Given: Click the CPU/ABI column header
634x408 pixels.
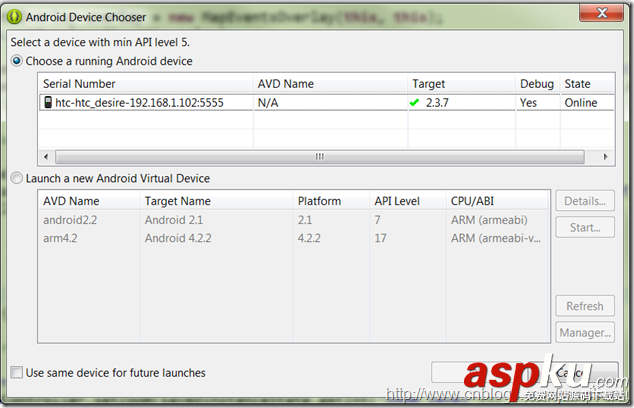Looking at the screenshot, I should (x=497, y=201).
